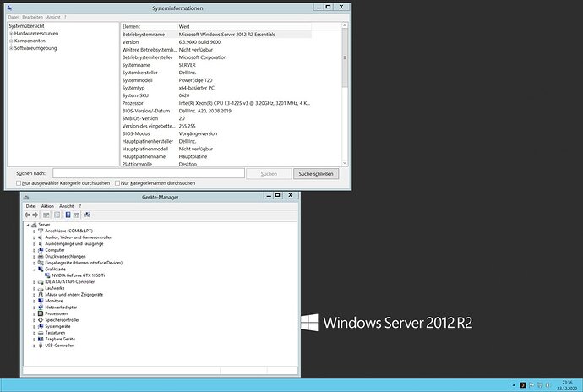The image size is (583, 392).
Task: Enable 'Nur Kategorienamen durchsuchen' checkbox
Action: click(117, 183)
